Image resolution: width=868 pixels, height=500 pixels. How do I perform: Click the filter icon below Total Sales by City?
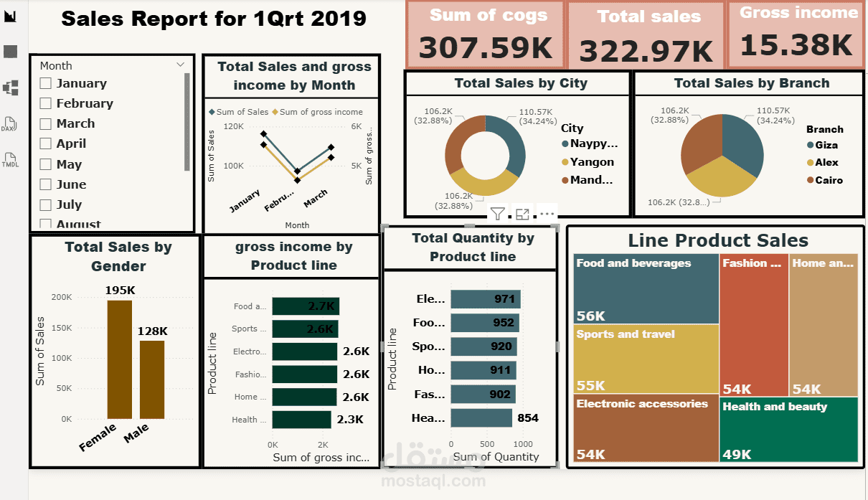pos(497,213)
